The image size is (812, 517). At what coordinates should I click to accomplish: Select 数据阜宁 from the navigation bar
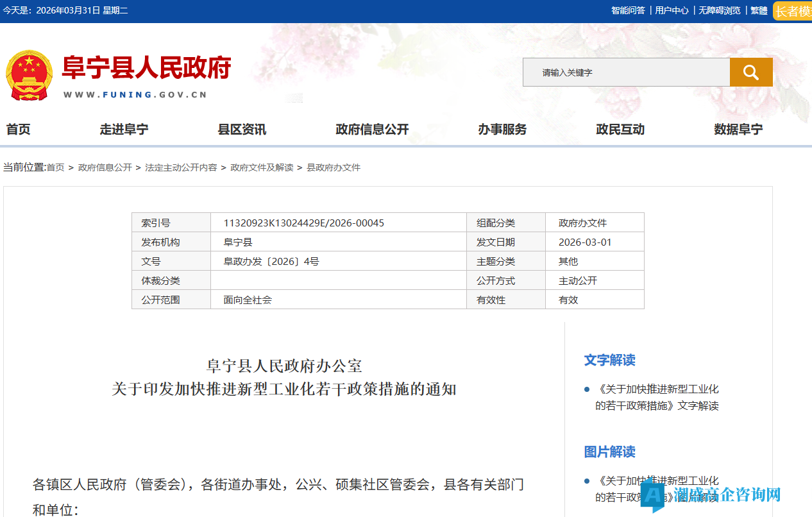coord(738,129)
